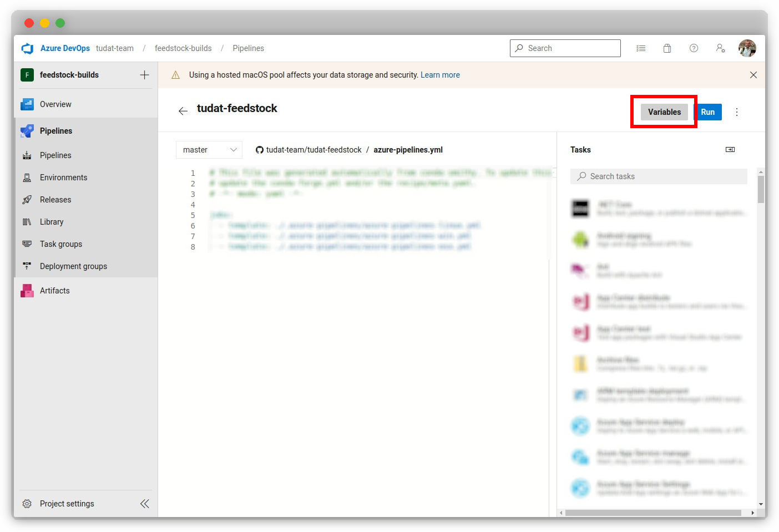The image size is (779, 532).
Task: Follow the Learn more link
Action: tap(440, 75)
